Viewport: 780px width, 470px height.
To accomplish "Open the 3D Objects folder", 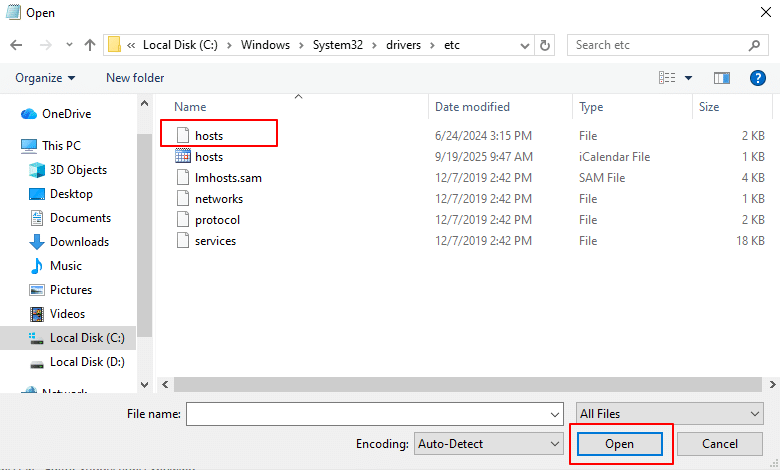I will click(x=78, y=170).
